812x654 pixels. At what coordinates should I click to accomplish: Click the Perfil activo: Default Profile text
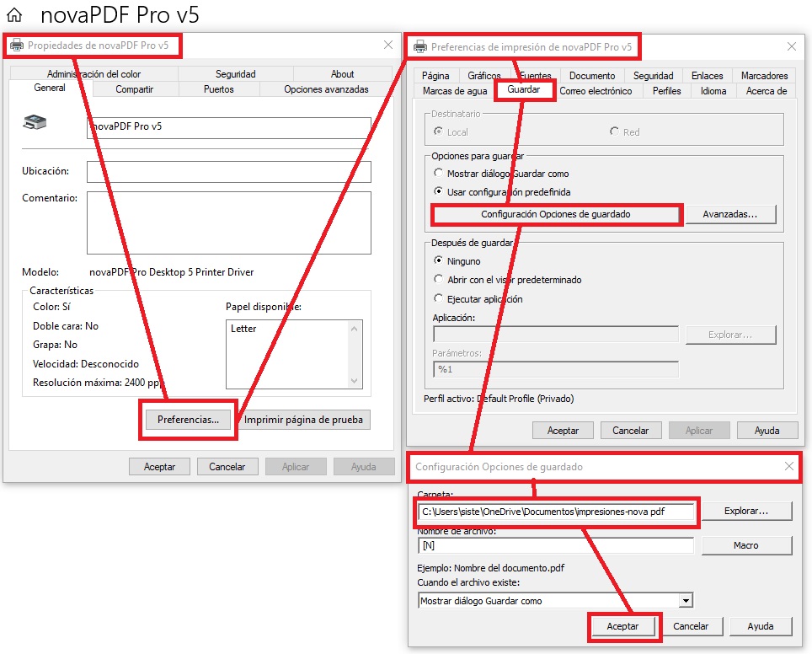point(499,399)
